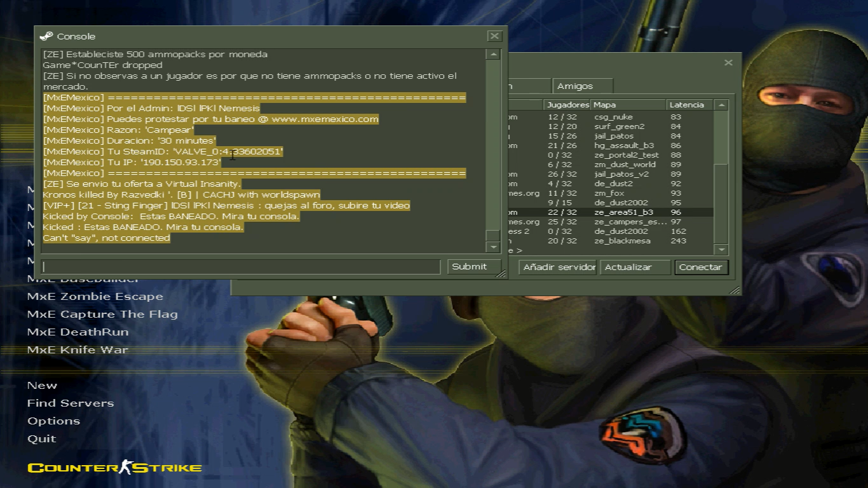Select the zm_dust_world server row
This screenshot has height=488, width=868.
click(611, 165)
